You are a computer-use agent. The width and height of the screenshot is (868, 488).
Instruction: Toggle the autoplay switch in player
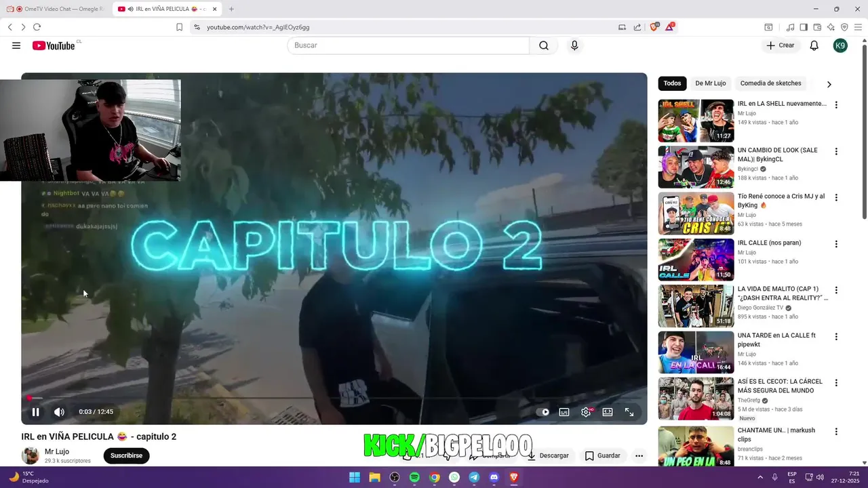(542, 412)
